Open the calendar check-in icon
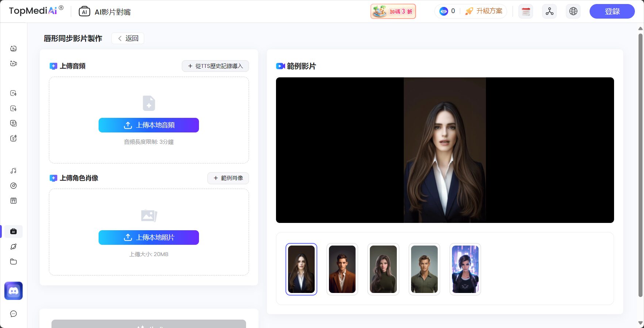The width and height of the screenshot is (644, 328). [526, 11]
